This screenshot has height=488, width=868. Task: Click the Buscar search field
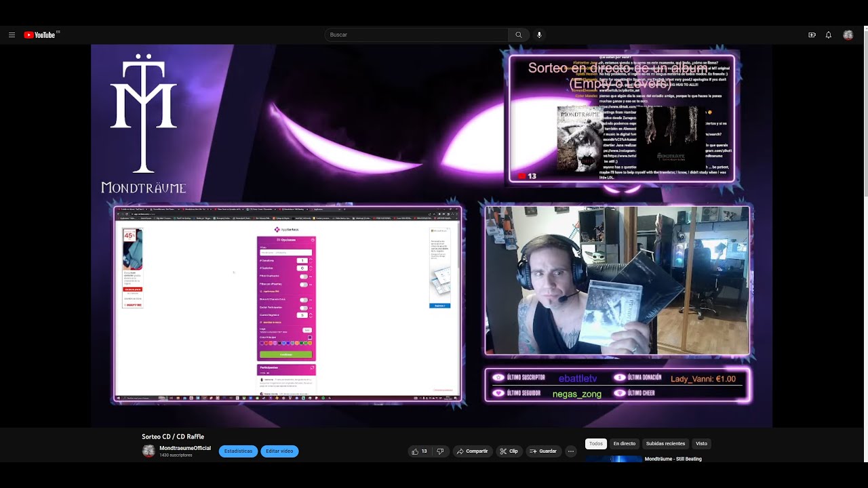416,35
